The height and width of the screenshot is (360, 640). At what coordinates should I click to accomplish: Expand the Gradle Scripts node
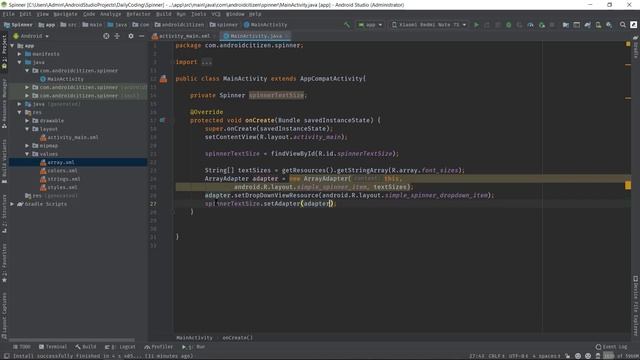pyautogui.click(x=12, y=204)
